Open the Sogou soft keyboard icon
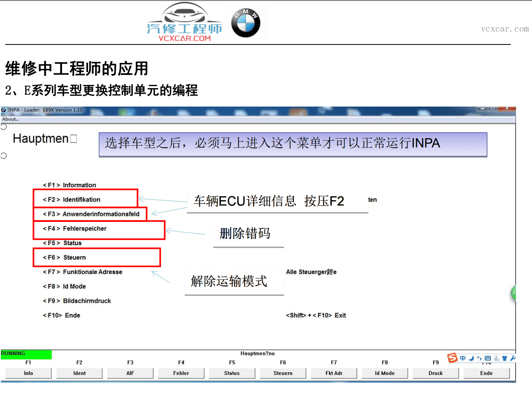This screenshot has height=393, width=532. 488,358
